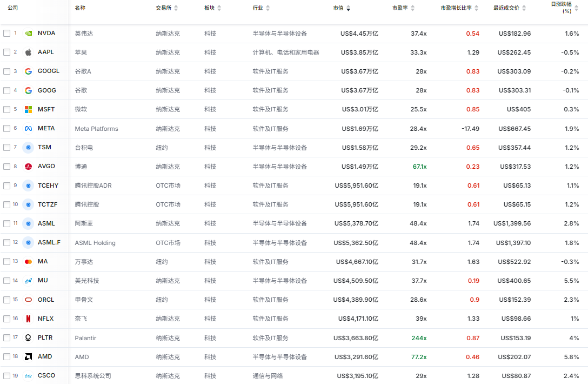
Task: Open Meta Platforms company name link
Action: pos(96,129)
